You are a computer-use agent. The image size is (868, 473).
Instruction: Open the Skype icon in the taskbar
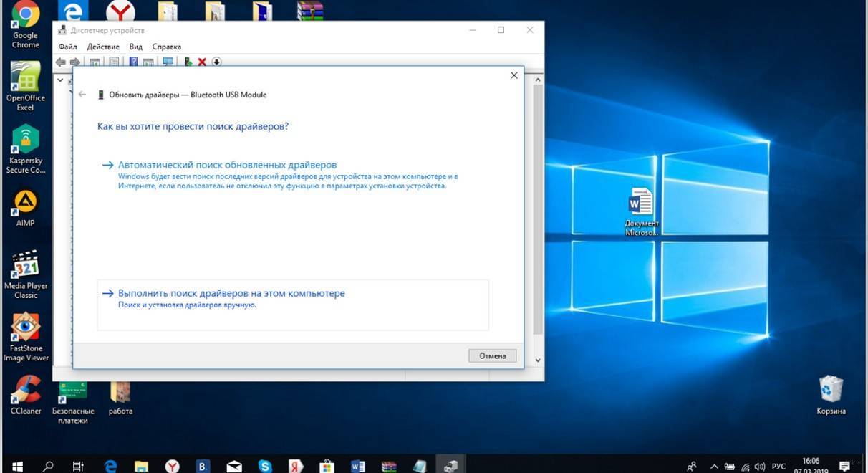tap(266, 466)
